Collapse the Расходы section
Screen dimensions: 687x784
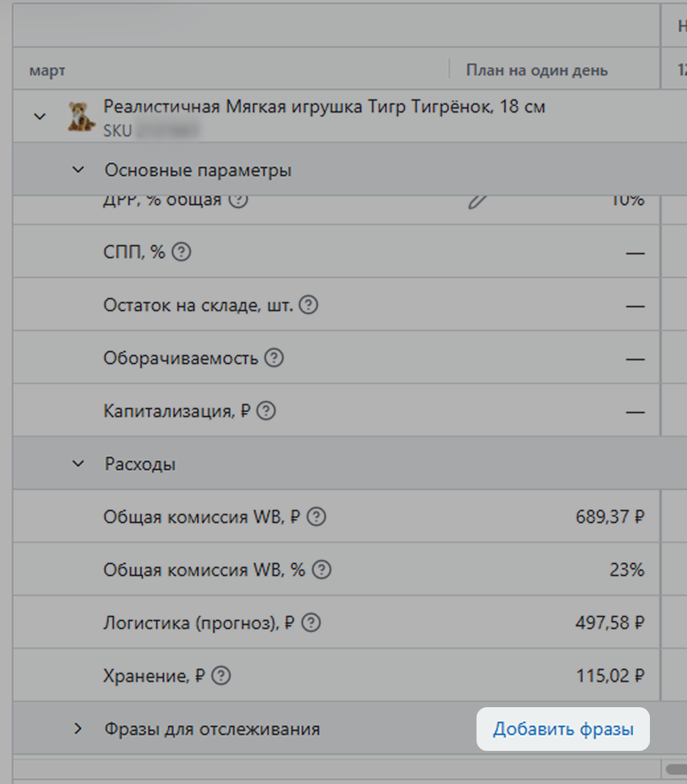click(78, 464)
